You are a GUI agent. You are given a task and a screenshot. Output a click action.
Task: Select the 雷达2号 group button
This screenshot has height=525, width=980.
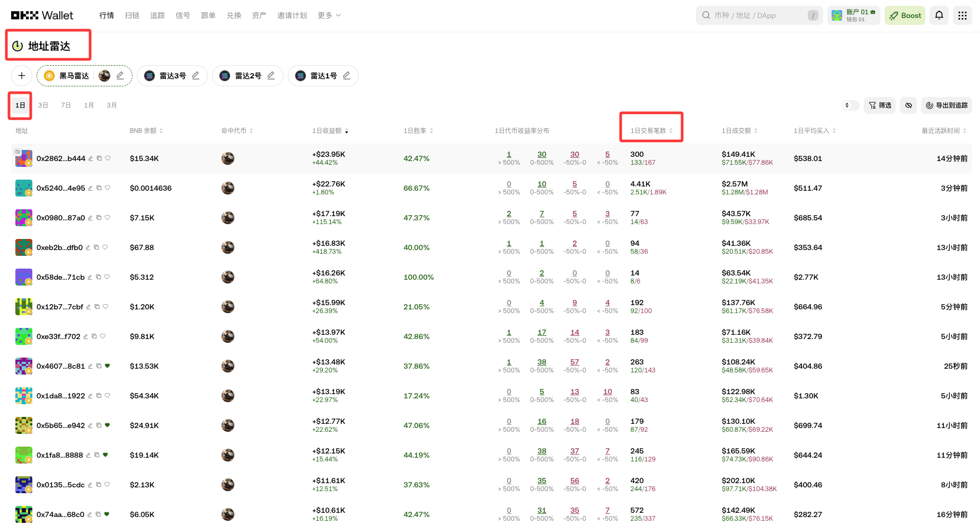[248, 75]
